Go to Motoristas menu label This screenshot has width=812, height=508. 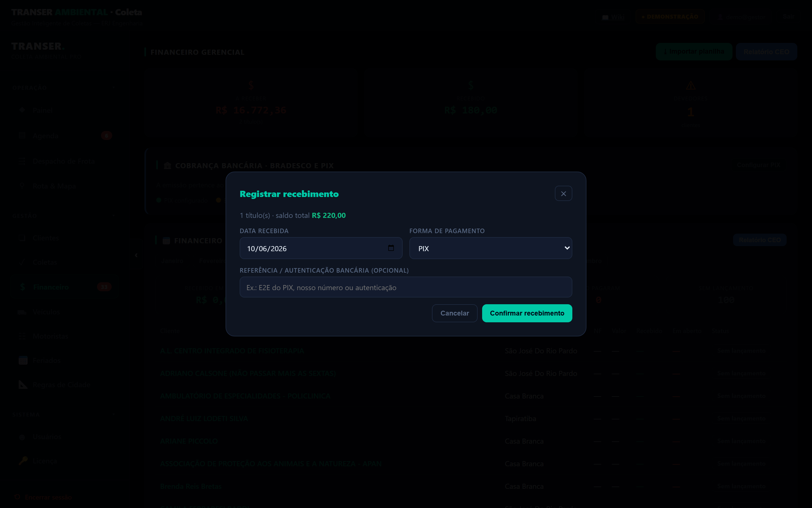point(50,336)
